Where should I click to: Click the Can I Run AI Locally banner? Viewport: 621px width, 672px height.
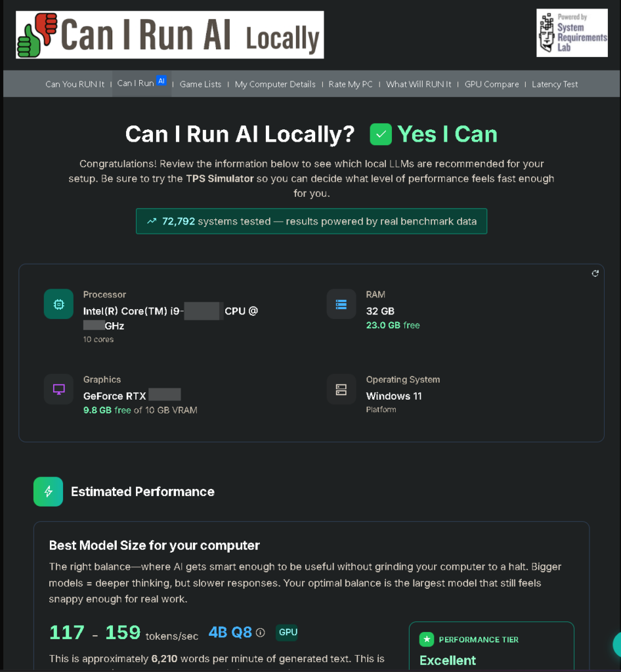click(169, 35)
